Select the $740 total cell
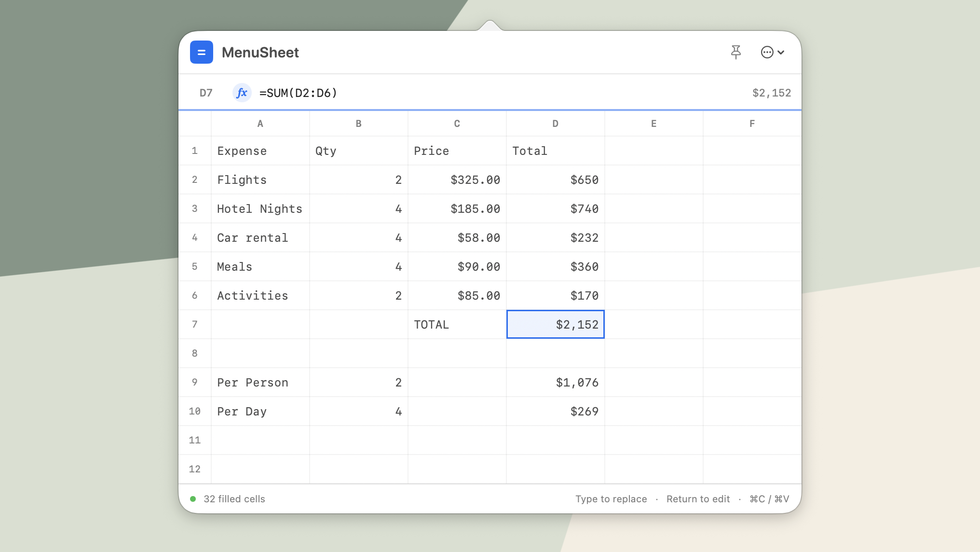 (556, 208)
